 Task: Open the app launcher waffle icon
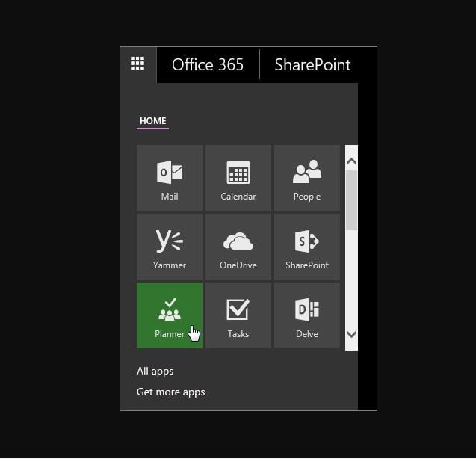click(137, 64)
